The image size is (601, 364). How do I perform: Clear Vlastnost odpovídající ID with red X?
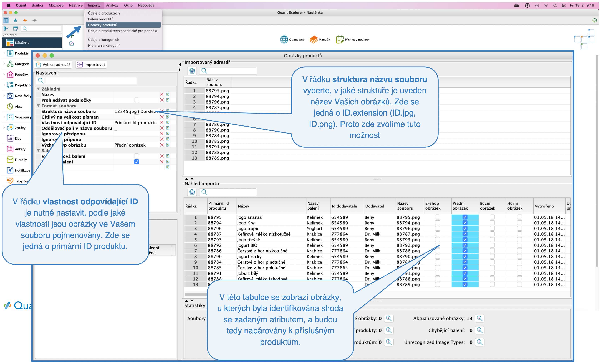[x=162, y=122]
